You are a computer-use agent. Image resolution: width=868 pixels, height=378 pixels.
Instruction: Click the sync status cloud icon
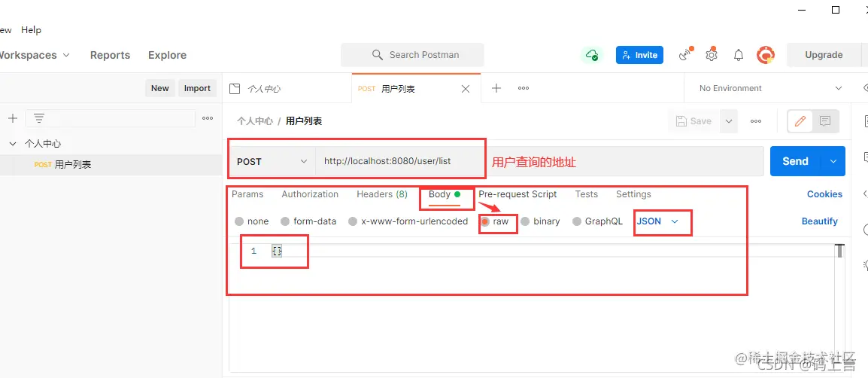592,55
